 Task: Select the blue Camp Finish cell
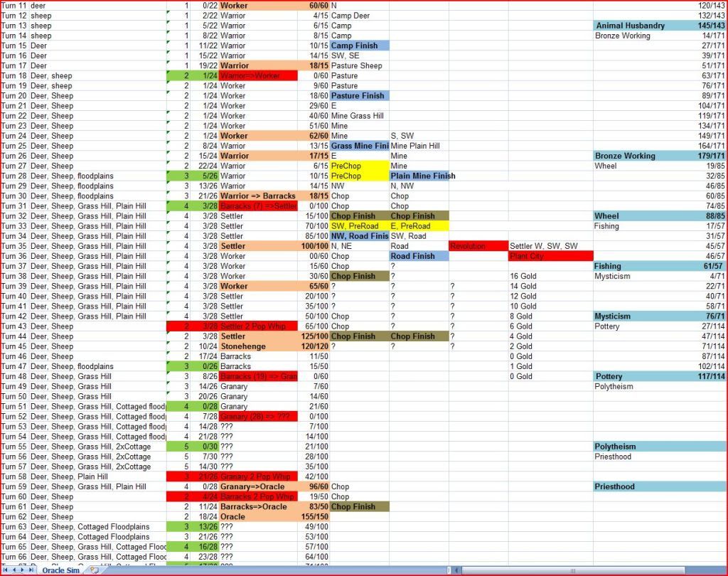[x=360, y=46]
